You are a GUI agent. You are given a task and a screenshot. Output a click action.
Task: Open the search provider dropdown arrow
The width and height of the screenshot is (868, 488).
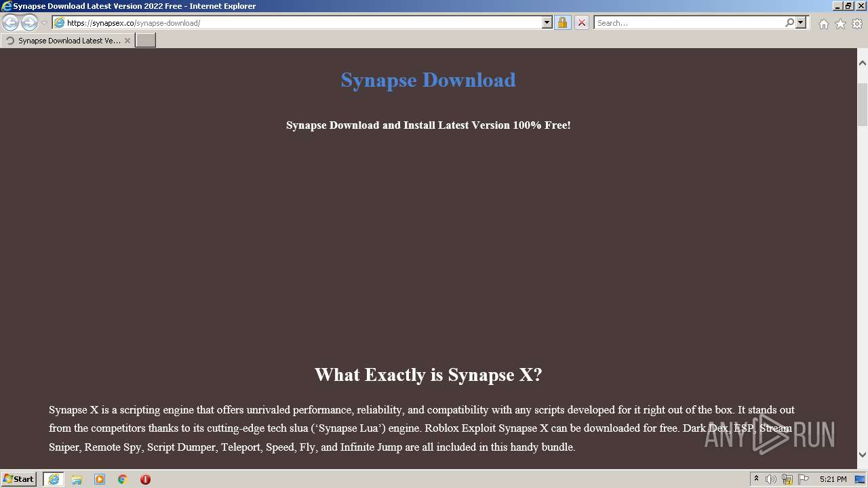coord(801,22)
